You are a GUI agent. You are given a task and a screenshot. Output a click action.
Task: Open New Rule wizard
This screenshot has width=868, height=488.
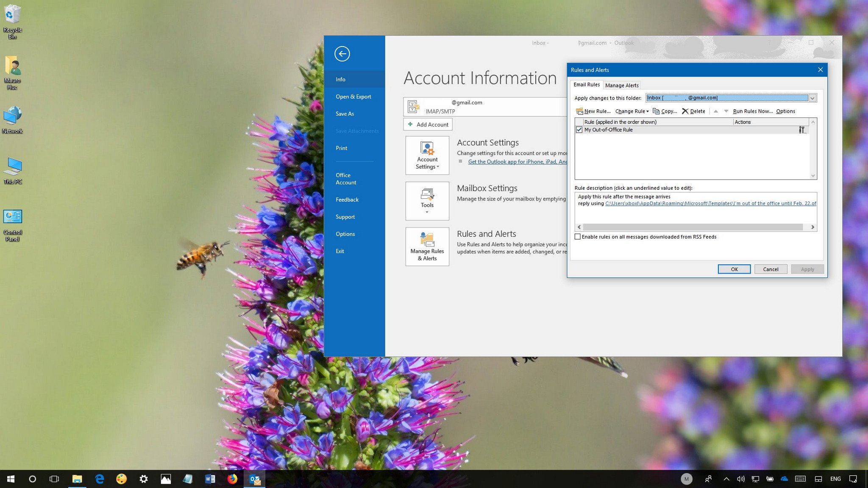click(593, 111)
